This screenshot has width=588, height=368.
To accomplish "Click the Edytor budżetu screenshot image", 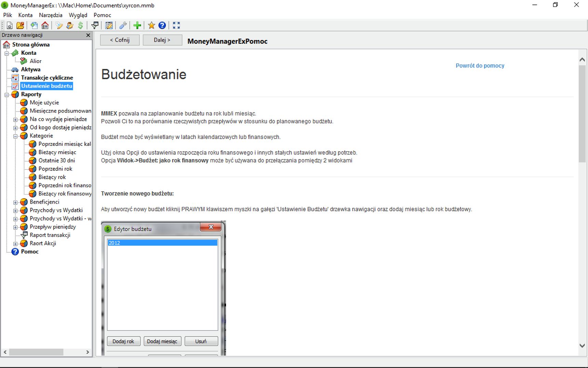I will click(x=164, y=288).
